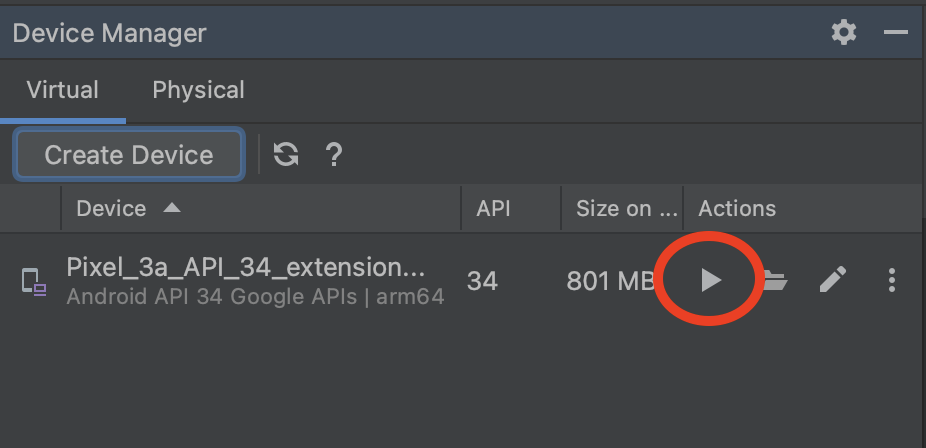This screenshot has width=926, height=448.
Task: Click the Create Device button
Action: (x=129, y=155)
